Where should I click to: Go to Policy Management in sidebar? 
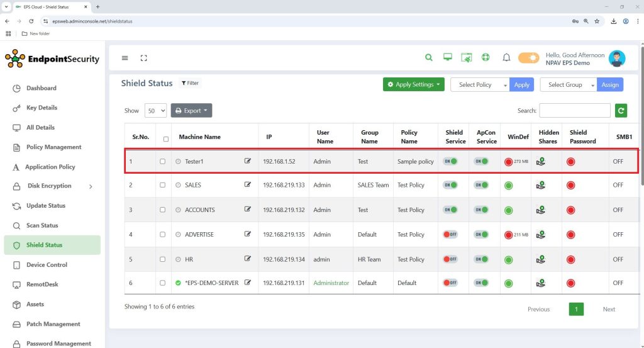[x=53, y=147]
